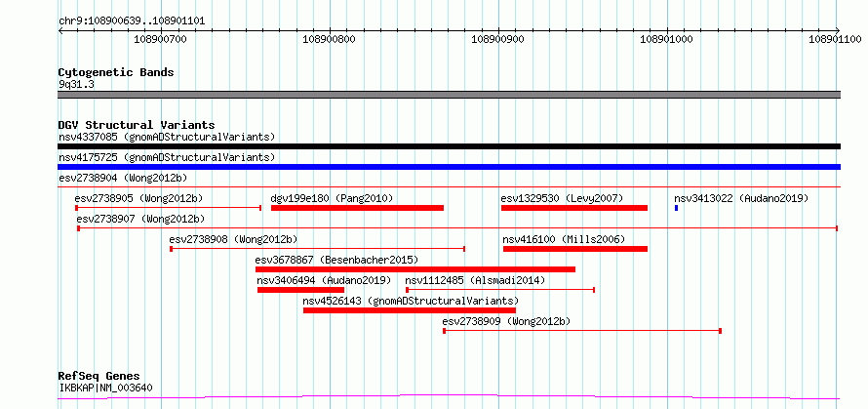Click the chr9:108900639..108901101 coordinate label
Image resolution: width=868 pixels, height=409 pixels.
click(132, 21)
